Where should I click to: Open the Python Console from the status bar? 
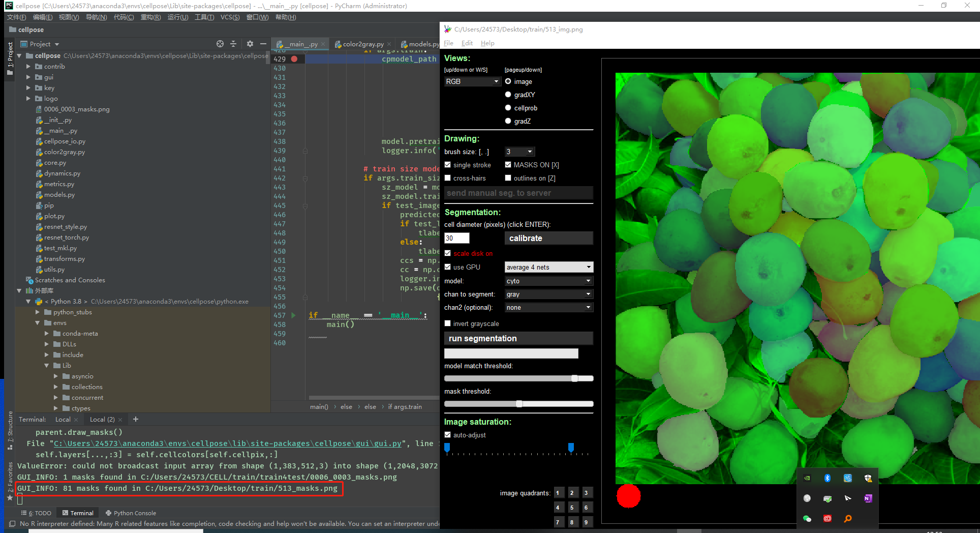point(134,513)
